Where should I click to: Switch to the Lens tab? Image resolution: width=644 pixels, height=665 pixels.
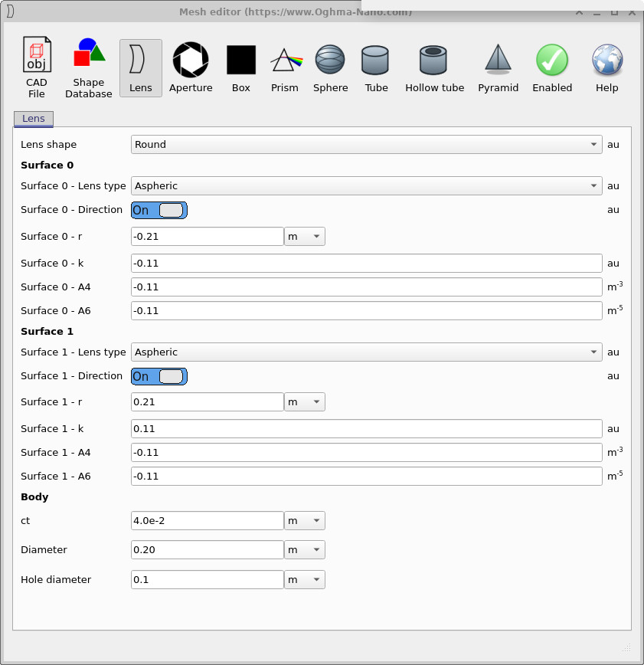click(x=33, y=119)
